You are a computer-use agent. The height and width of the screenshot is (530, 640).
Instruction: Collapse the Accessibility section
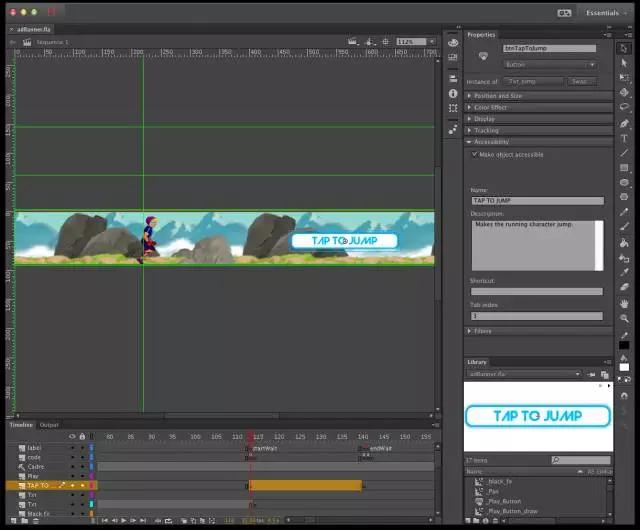469,142
